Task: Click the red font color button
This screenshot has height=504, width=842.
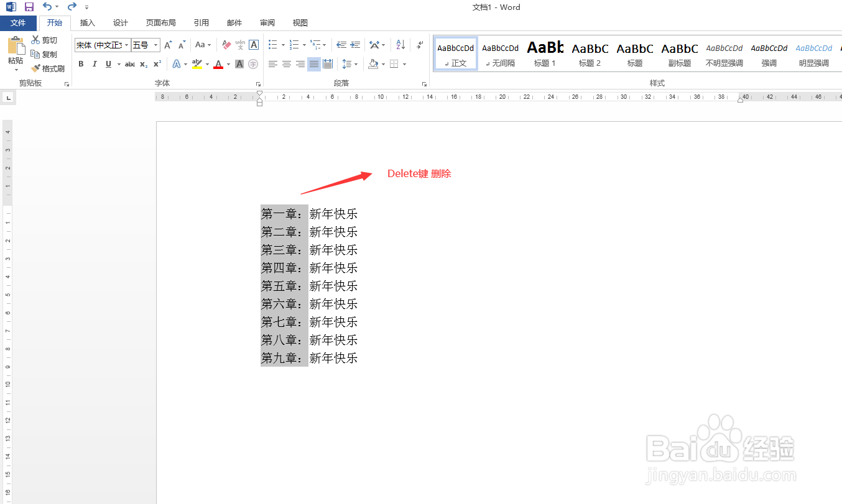Action: [218, 64]
